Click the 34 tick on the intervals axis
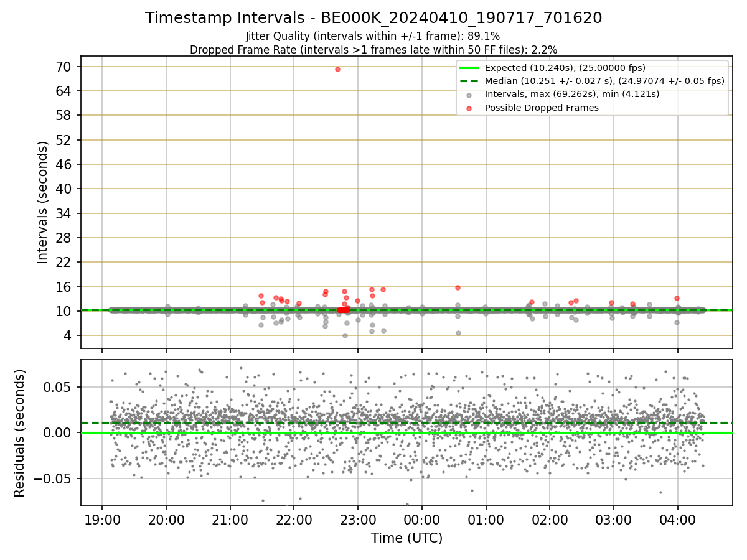The width and height of the screenshot is (747, 560). point(65,213)
